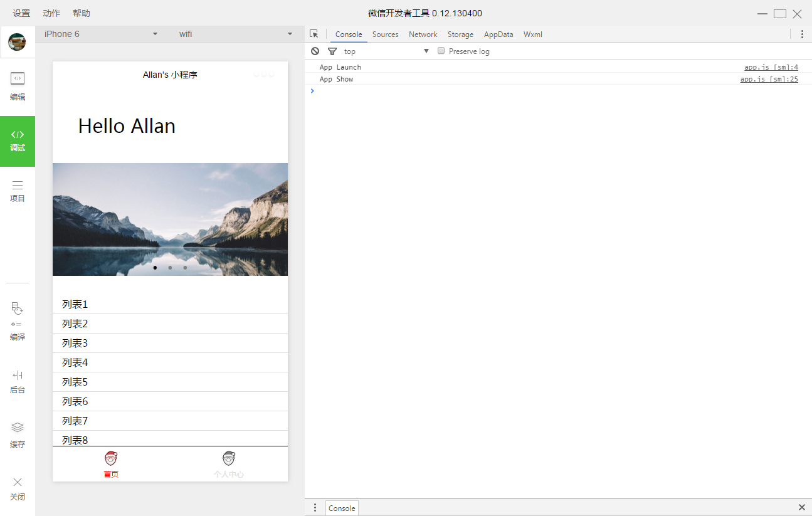Screen dimensions: 812x516
Task: Open the 项目 project panel
Action: [18, 191]
